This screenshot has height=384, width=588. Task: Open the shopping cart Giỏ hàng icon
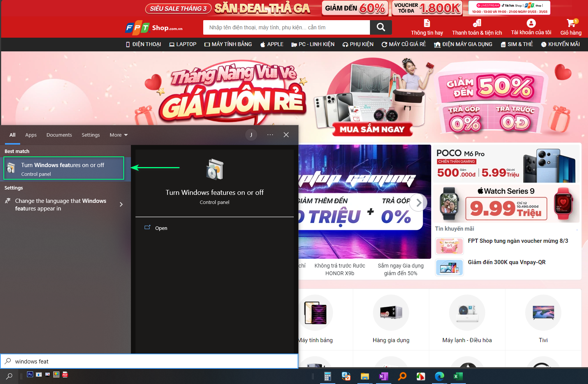[x=570, y=24]
